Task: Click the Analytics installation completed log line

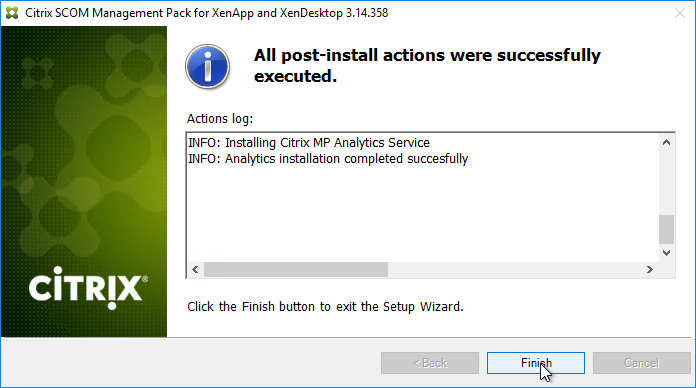Action: (328, 159)
